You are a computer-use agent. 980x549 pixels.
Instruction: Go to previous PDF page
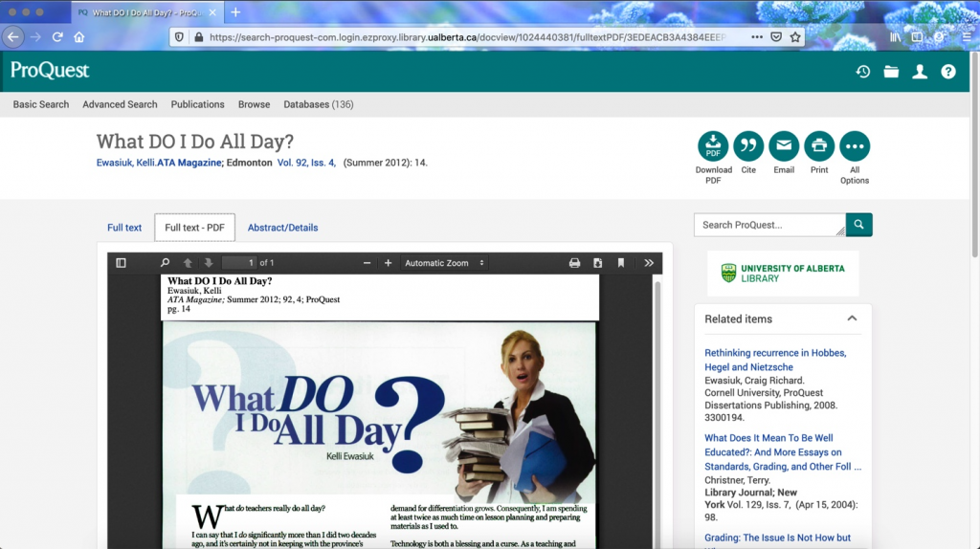188,263
